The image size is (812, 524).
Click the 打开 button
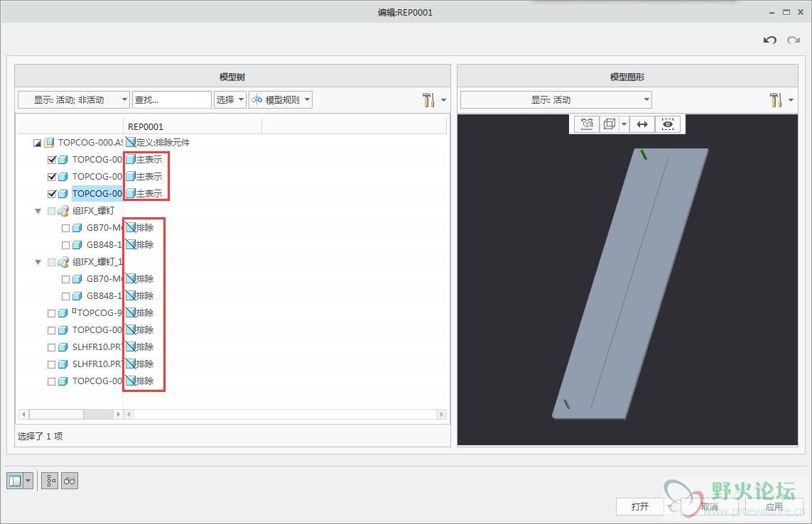(640, 506)
